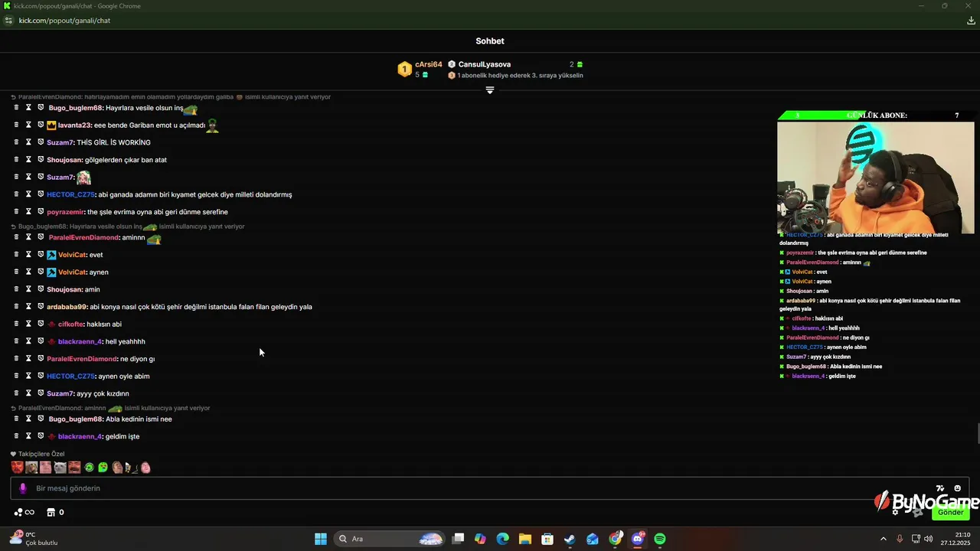Click hourglass timeout icon on poyrazemir's message

coord(28,212)
